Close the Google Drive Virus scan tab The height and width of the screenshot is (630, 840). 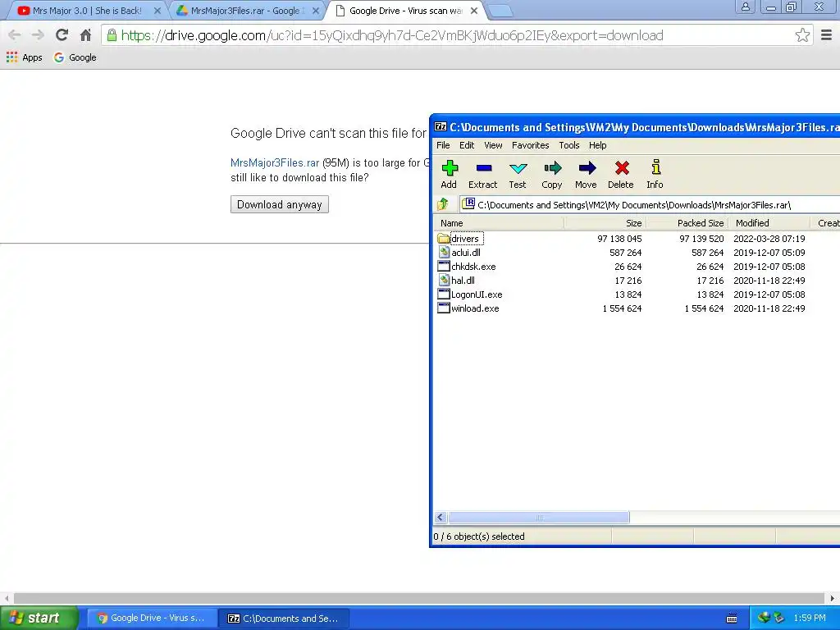click(x=474, y=10)
